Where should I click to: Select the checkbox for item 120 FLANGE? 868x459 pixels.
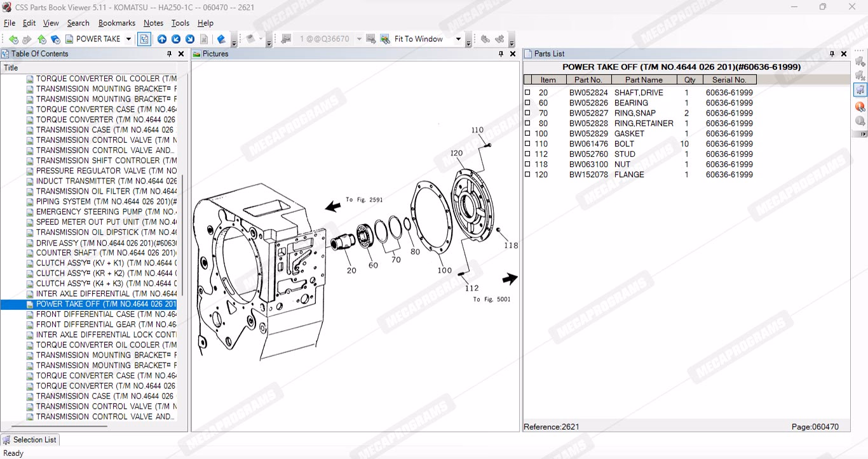point(527,175)
